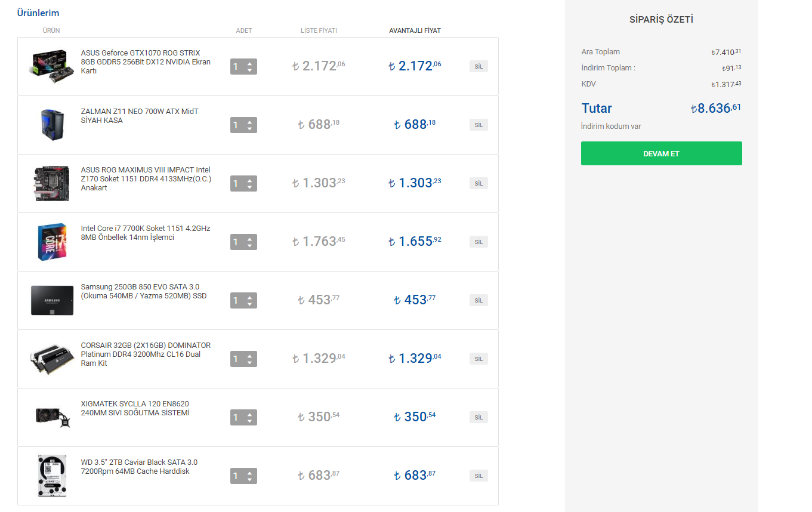
Task: Click the 'ÜRÜN' column header
Action: coord(51,30)
